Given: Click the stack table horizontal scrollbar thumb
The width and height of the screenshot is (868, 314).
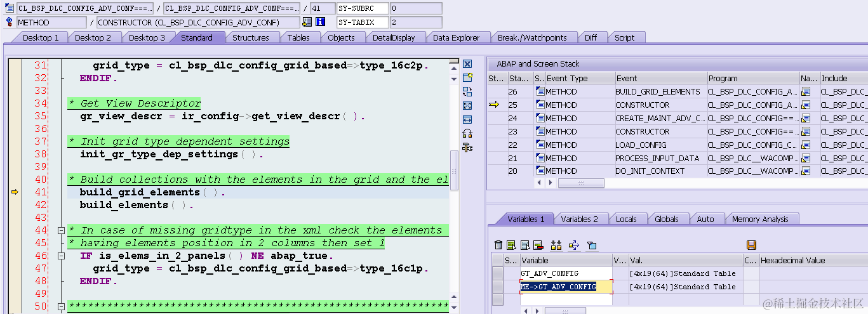Looking at the screenshot, I should (580, 183).
